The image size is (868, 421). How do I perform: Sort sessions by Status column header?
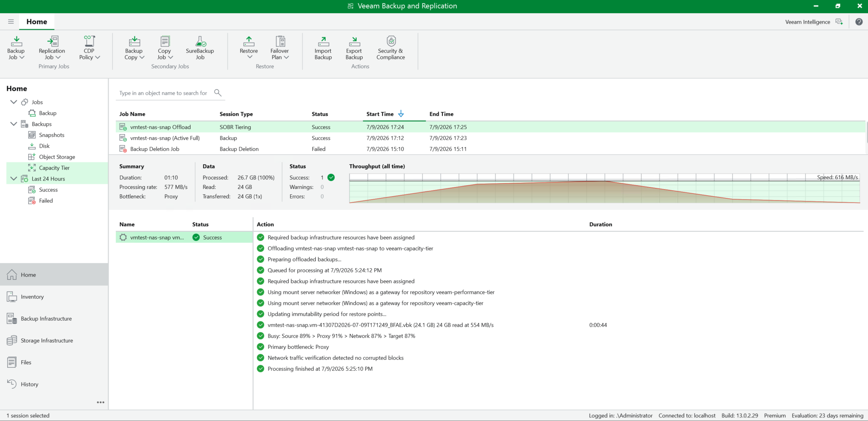[320, 114]
